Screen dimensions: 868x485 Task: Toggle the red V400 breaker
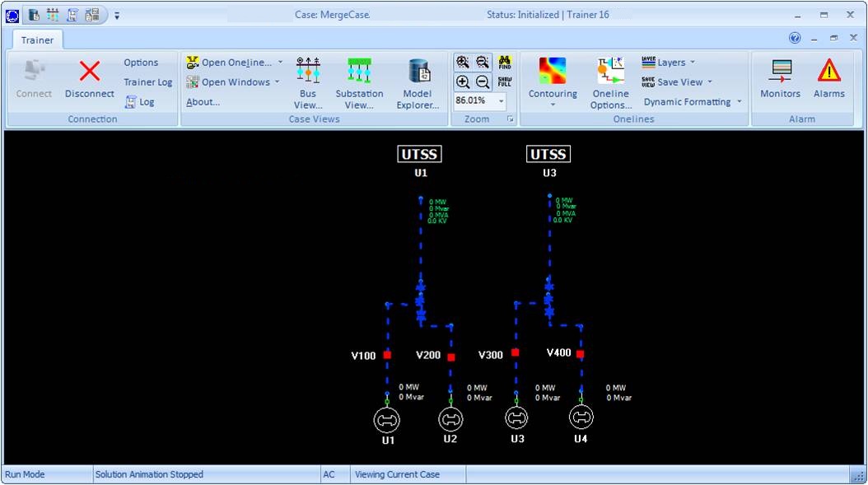580,354
